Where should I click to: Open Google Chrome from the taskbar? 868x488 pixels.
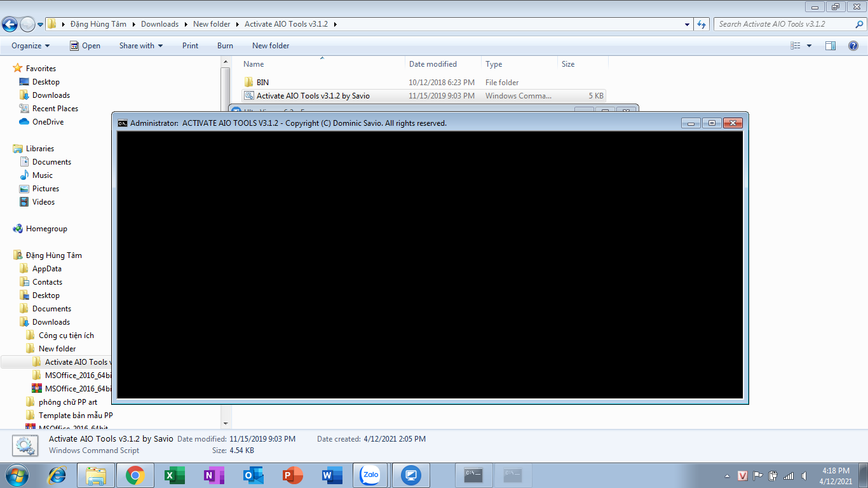click(x=135, y=475)
